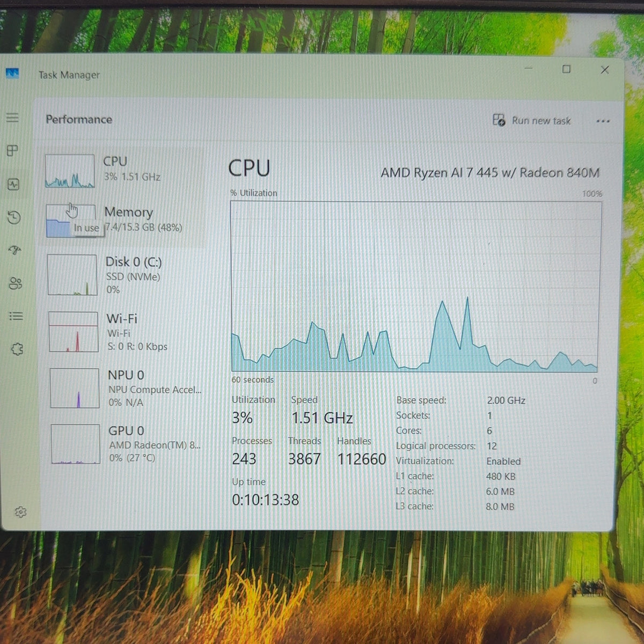Click the AMD Ryzen AI 7 445 processor name

coord(490,173)
